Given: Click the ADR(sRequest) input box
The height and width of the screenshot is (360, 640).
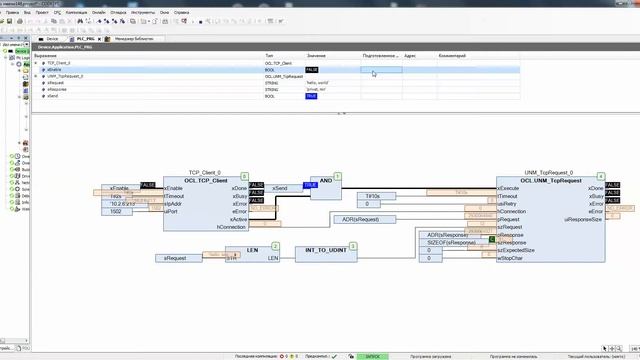Looking at the screenshot, I should (x=364, y=220).
